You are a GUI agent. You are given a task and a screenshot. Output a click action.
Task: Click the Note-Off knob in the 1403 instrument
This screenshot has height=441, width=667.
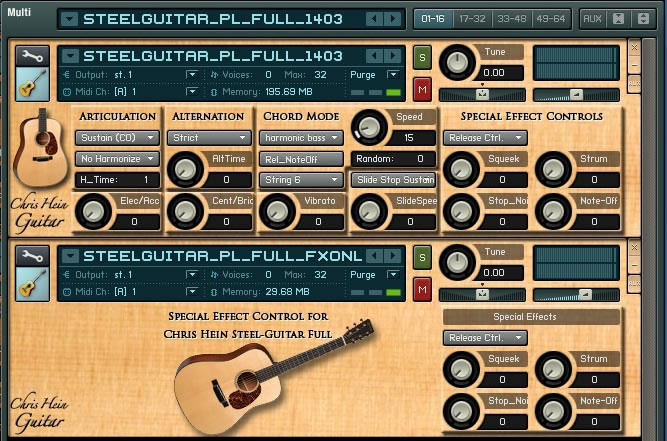[553, 211]
